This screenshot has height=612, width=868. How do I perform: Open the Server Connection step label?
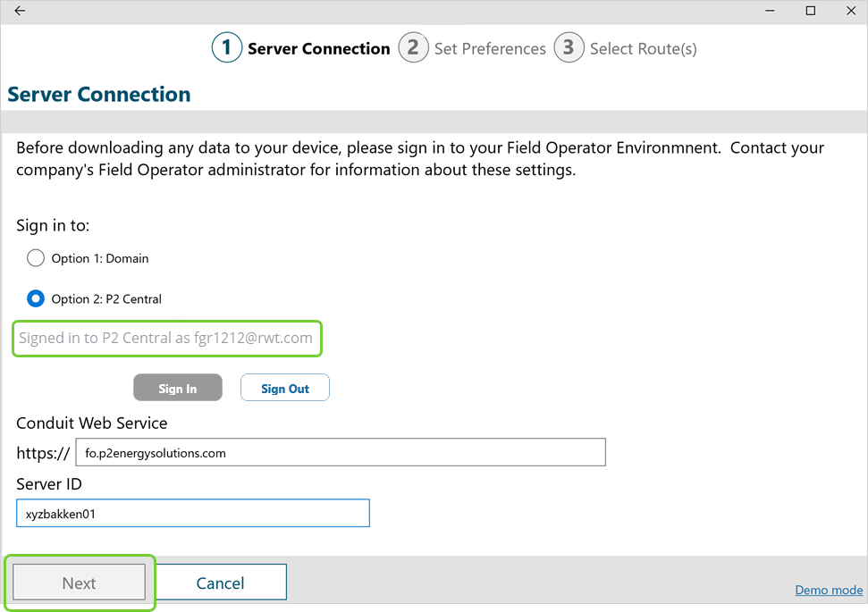click(x=318, y=49)
